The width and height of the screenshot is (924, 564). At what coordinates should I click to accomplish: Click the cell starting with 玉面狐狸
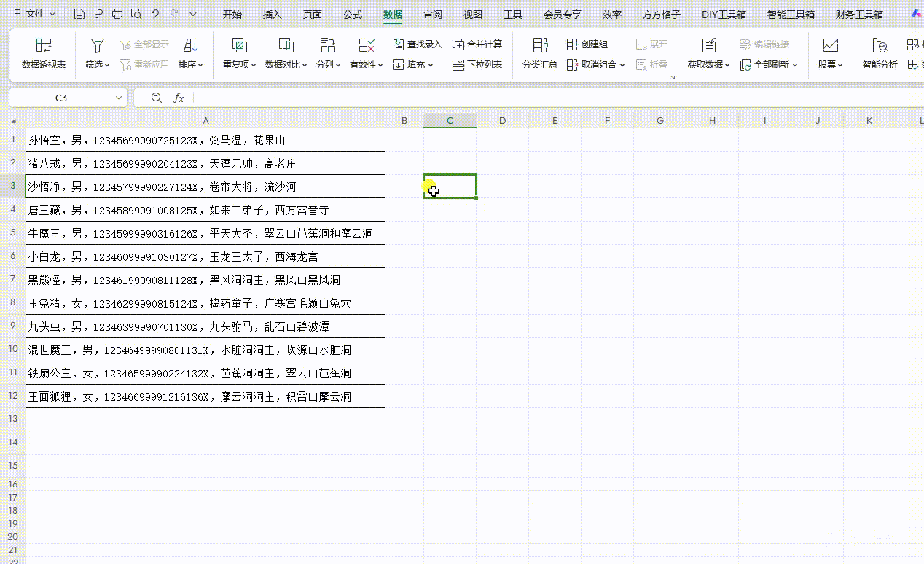(205, 396)
